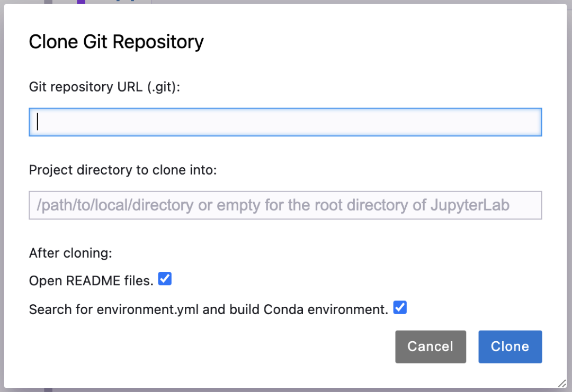Click the 'Git repository URL (.git):' label
The image size is (572, 392).
[105, 87]
